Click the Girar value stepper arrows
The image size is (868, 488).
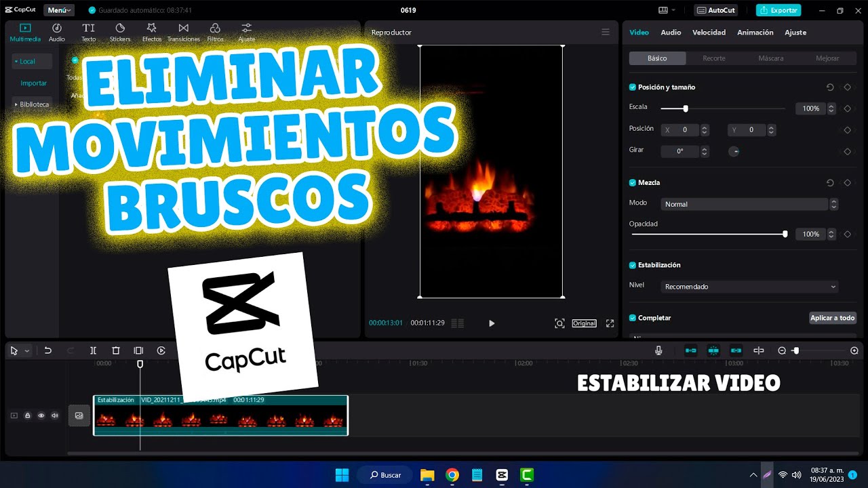pyautogui.click(x=705, y=152)
